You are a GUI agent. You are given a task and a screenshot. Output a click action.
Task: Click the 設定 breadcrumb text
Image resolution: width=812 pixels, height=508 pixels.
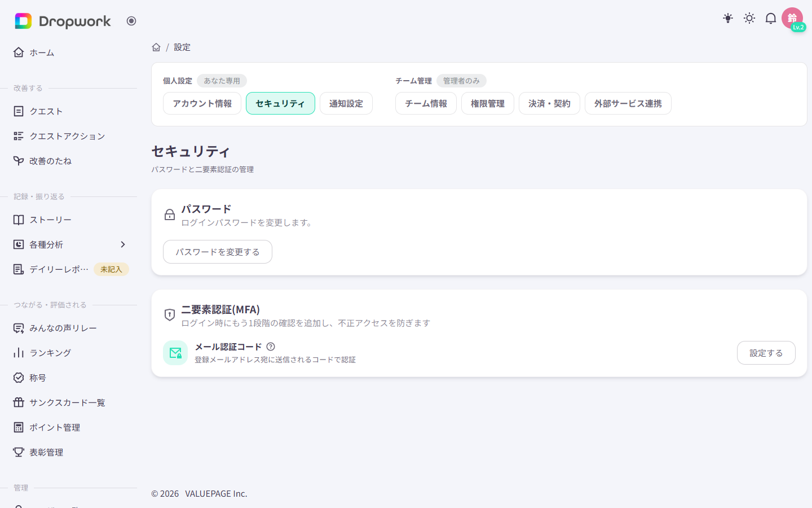[x=182, y=47]
